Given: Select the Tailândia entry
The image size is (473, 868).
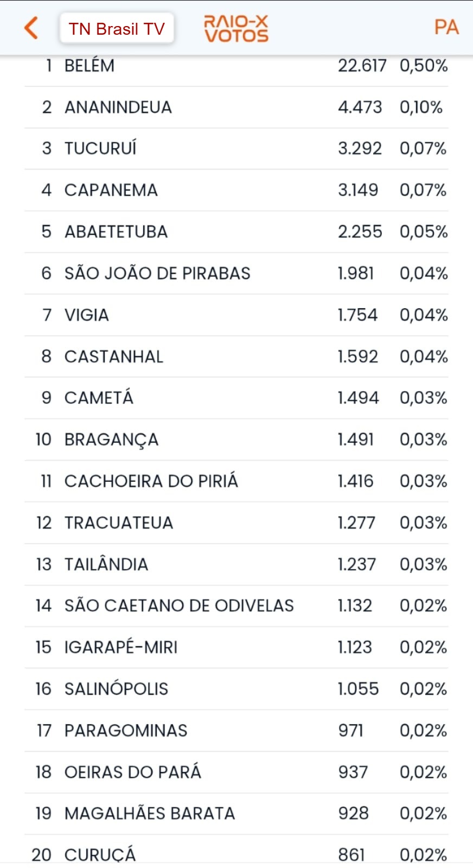Looking at the screenshot, I should click(x=237, y=565).
